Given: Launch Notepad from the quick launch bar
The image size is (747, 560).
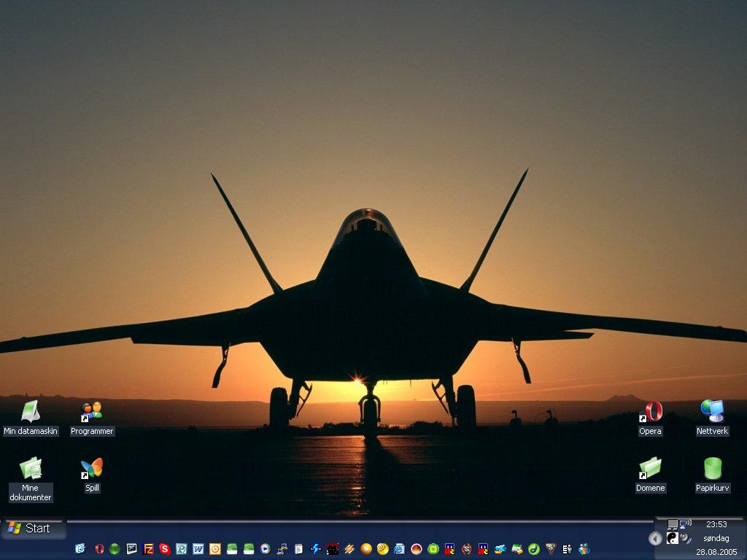Looking at the screenshot, I should coord(298,548).
